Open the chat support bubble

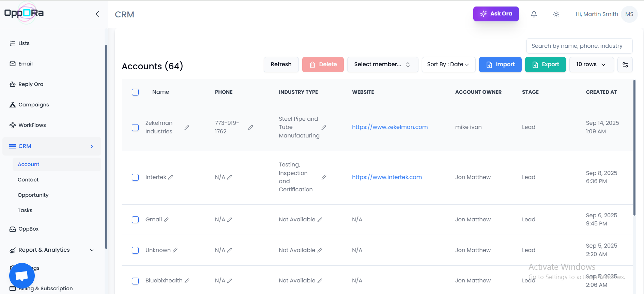coord(22,276)
